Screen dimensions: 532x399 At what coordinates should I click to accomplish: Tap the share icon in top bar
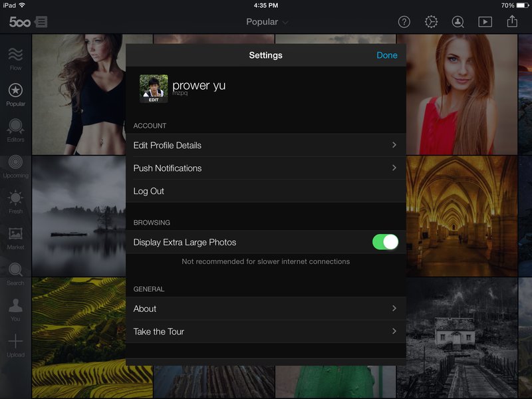(x=512, y=21)
